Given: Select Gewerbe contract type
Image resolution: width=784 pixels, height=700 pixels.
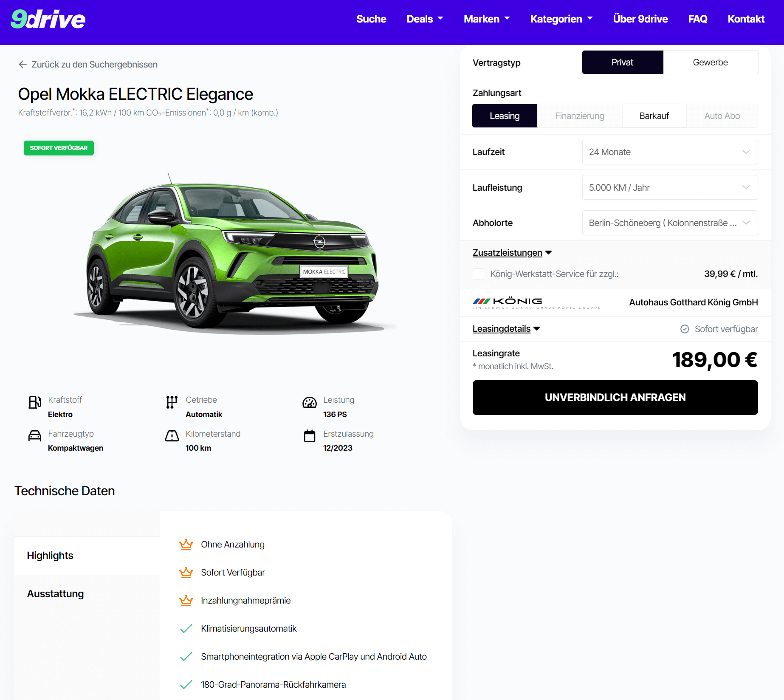Looking at the screenshot, I should click(711, 62).
